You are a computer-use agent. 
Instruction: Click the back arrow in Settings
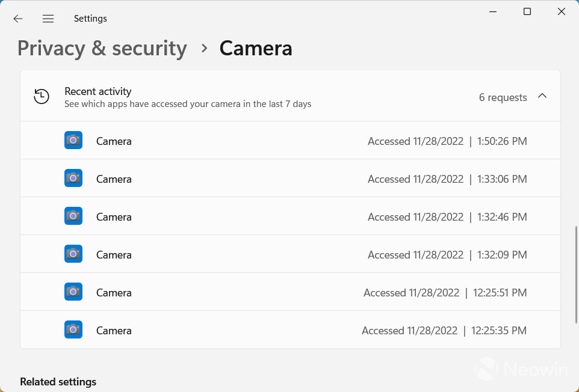click(17, 19)
